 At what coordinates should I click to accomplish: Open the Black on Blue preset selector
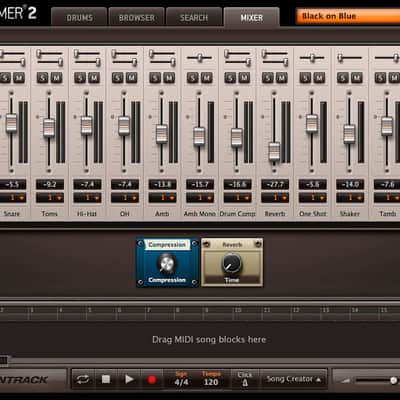coord(348,16)
